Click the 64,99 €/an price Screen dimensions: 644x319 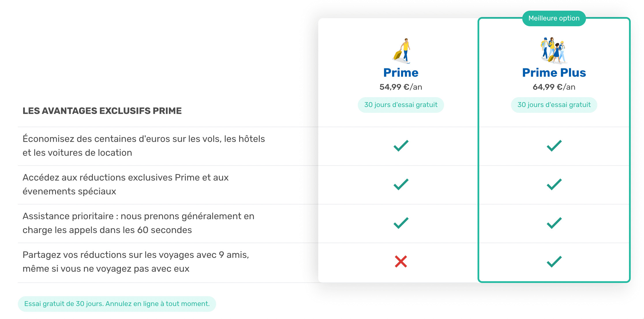(554, 87)
